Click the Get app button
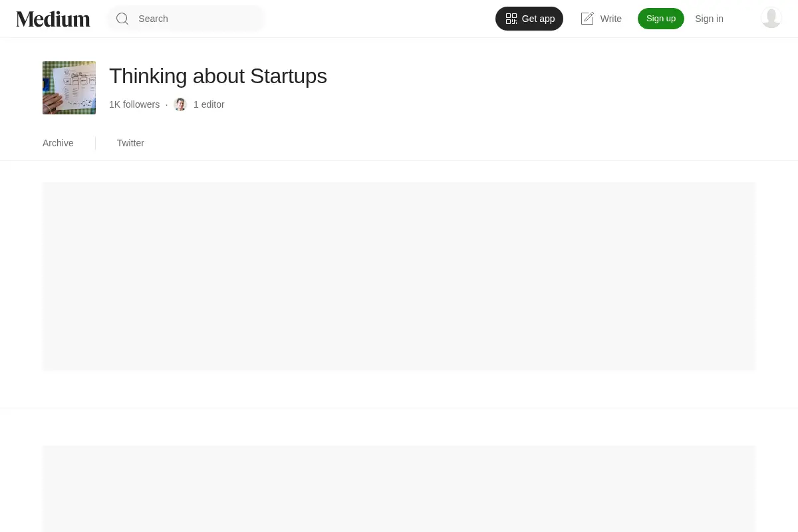 pos(529,19)
